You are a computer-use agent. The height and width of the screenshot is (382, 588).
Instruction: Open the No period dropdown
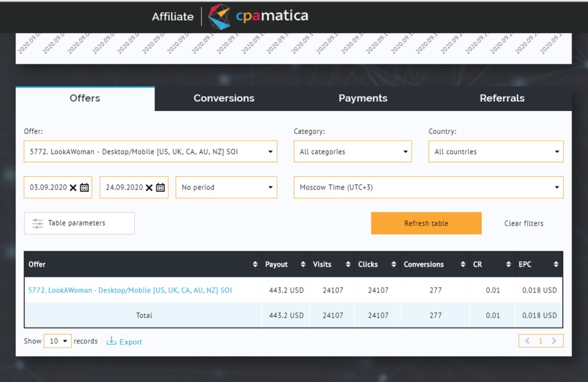point(226,187)
